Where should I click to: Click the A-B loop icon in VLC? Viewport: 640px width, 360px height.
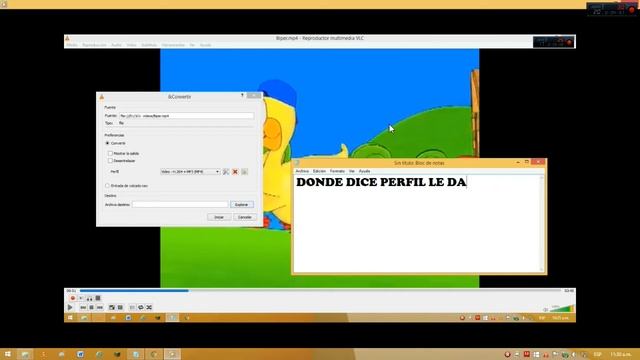point(89,298)
